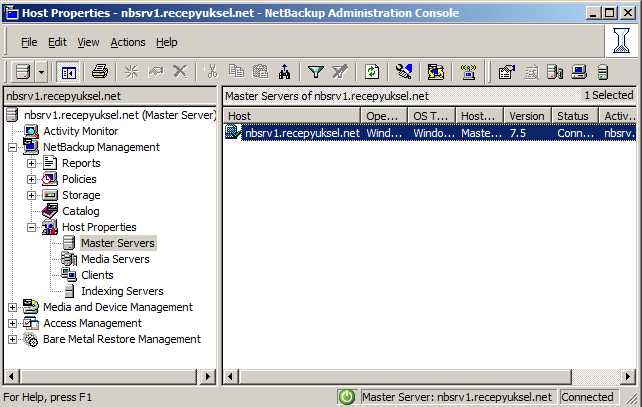The height and width of the screenshot is (407, 642).
Task: Select the nbsrv1.recepyuksel.net (Master Server) root node
Action: tap(120, 115)
